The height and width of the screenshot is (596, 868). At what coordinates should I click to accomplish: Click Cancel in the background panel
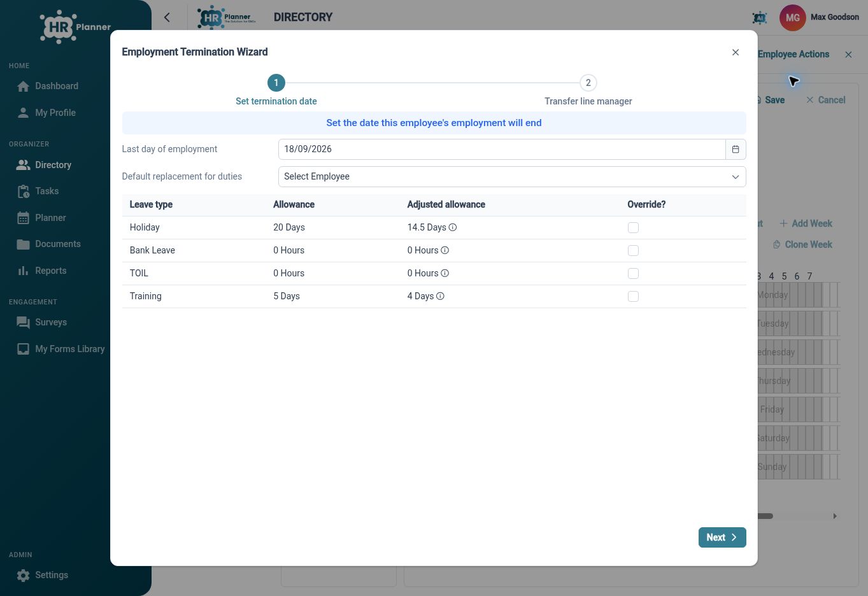(x=825, y=100)
